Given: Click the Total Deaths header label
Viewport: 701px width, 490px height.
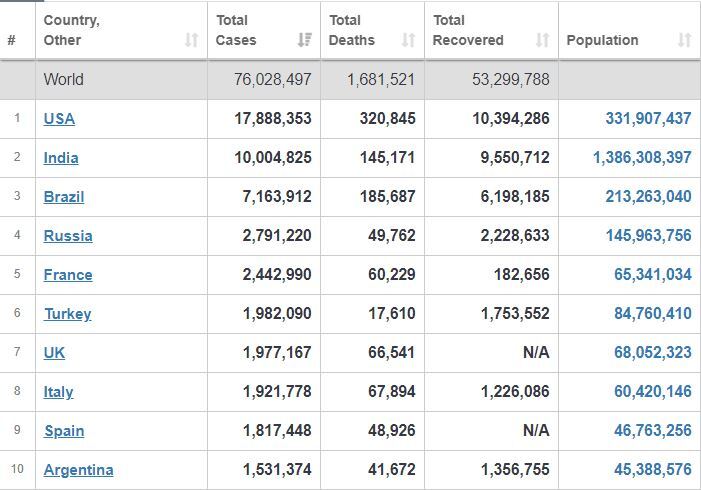Looking at the screenshot, I should 352,30.
